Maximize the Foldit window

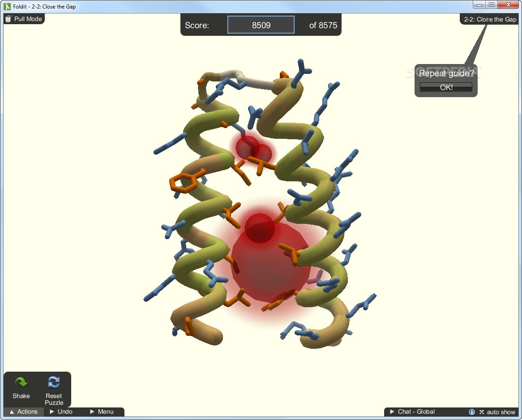492,4
